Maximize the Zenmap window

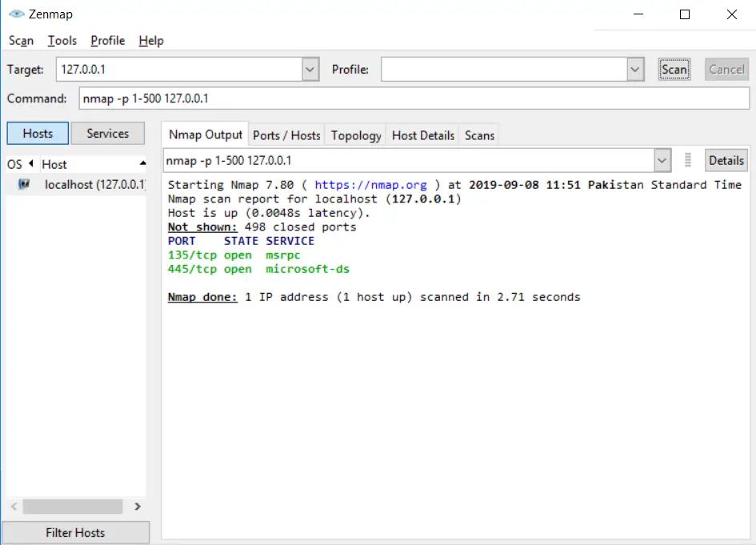click(685, 14)
